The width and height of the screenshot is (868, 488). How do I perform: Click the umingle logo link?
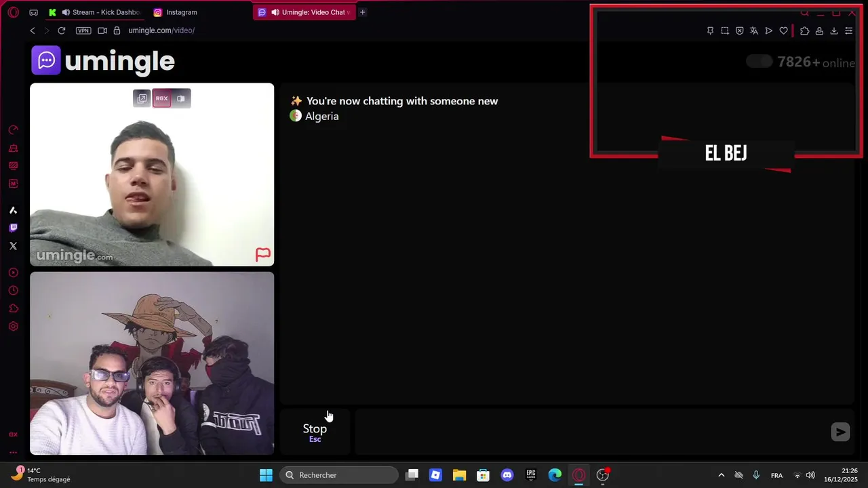(x=103, y=61)
